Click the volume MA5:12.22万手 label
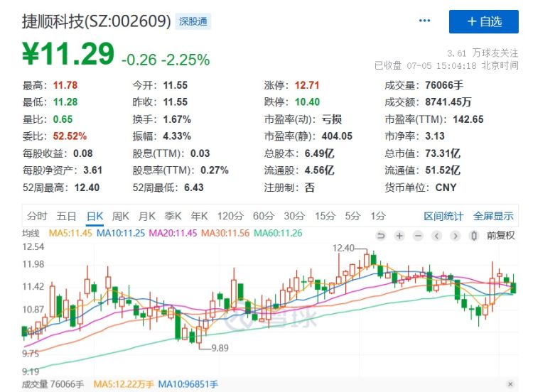The width and height of the screenshot is (533, 392). click(x=124, y=384)
